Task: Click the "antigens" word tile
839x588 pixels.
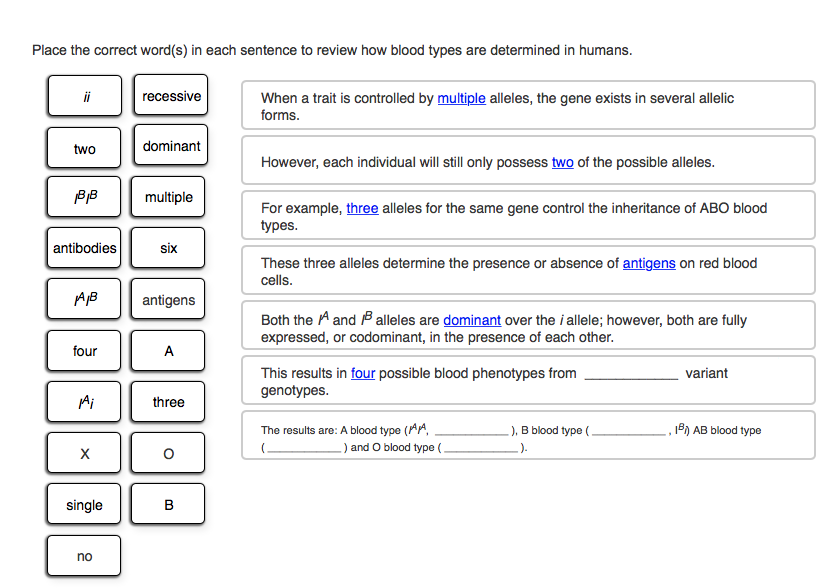Action: click(x=167, y=299)
